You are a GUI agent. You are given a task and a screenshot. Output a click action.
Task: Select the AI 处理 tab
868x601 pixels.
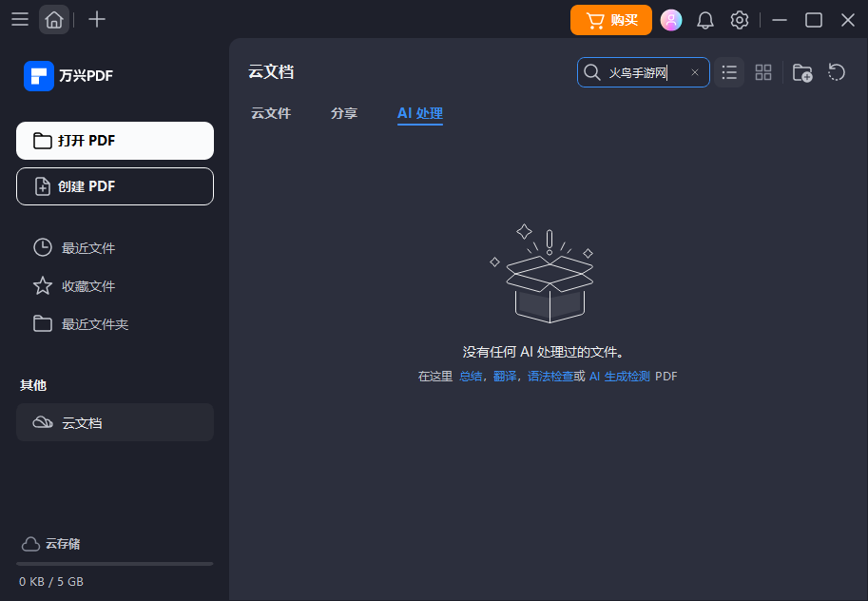[420, 113]
